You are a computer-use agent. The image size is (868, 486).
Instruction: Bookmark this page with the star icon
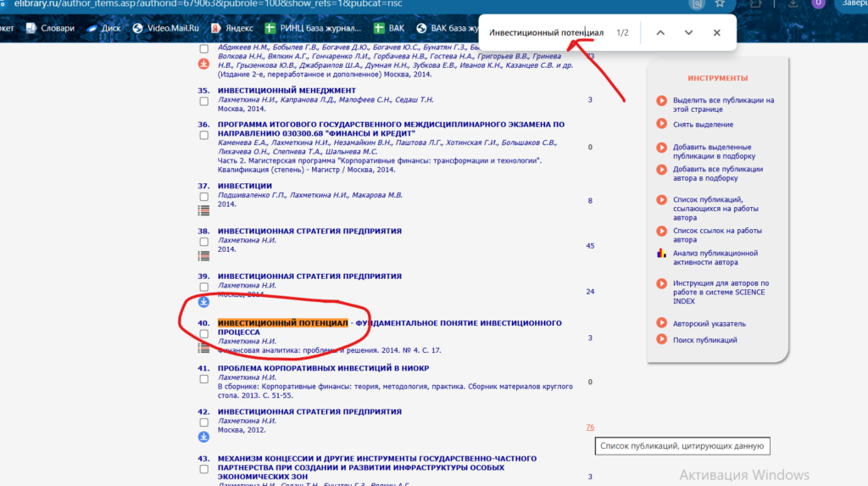click(x=720, y=4)
